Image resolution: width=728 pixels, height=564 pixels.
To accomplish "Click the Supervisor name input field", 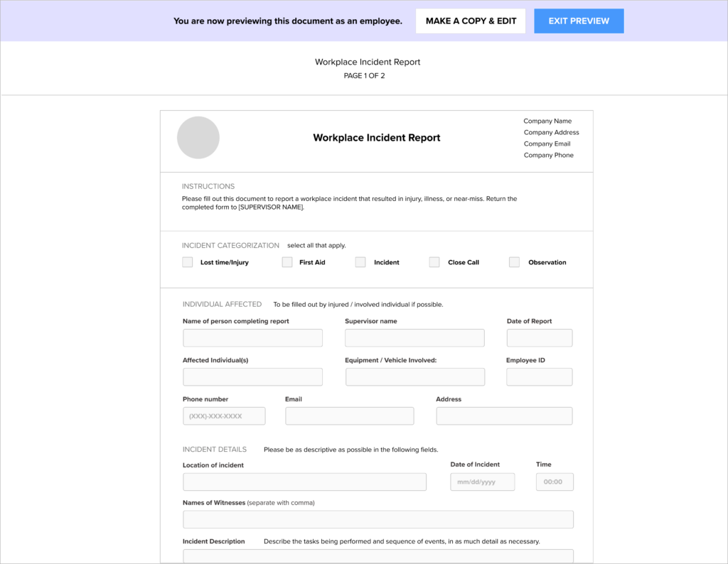I will (x=414, y=338).
